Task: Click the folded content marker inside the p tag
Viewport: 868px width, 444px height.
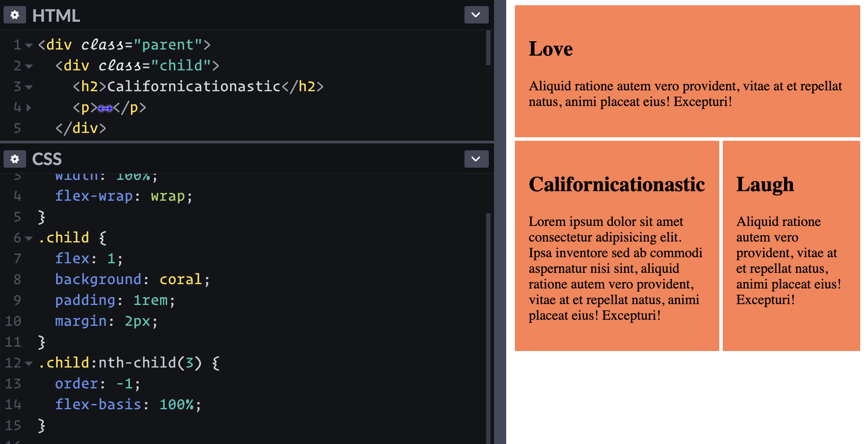Action: [105, 108]
